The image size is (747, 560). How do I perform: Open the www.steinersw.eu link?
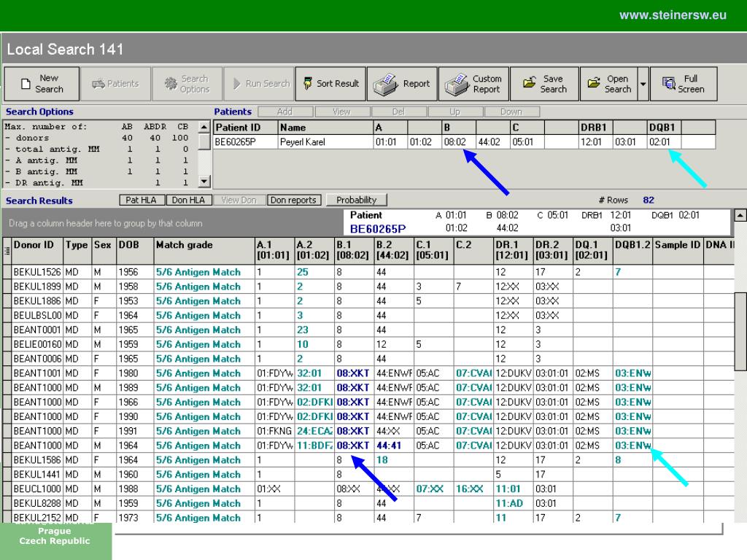(x=673, y=15)
